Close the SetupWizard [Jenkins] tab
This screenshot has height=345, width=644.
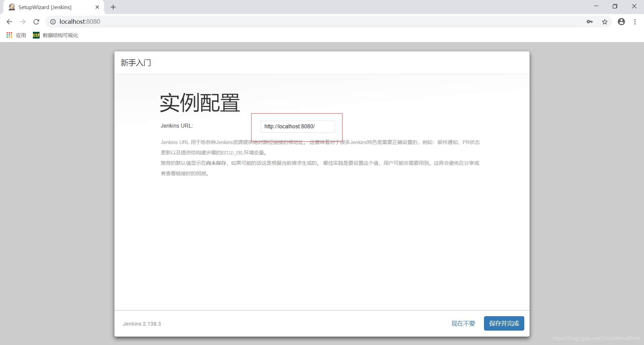97,7
